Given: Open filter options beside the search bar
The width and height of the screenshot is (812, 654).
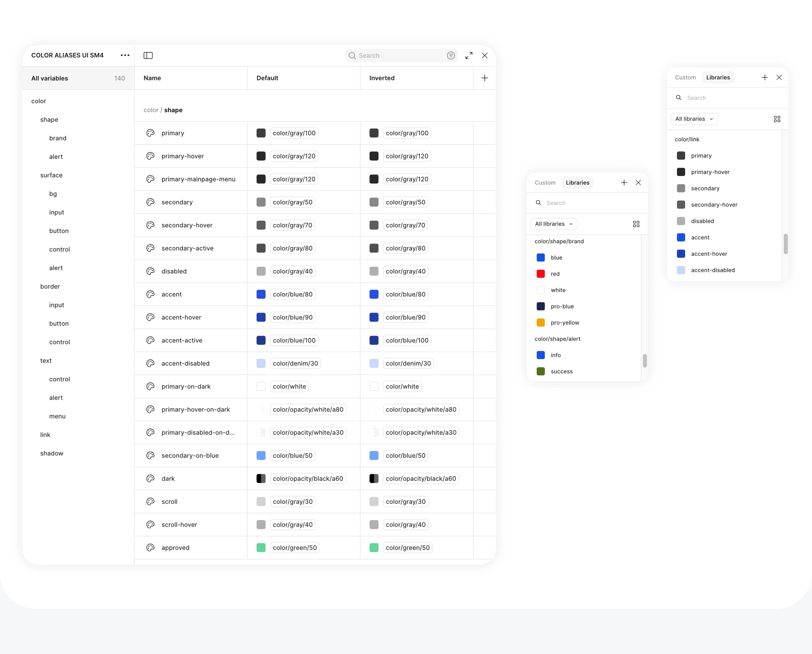Looking at the screenshot, I should click(x=451, y=55).
